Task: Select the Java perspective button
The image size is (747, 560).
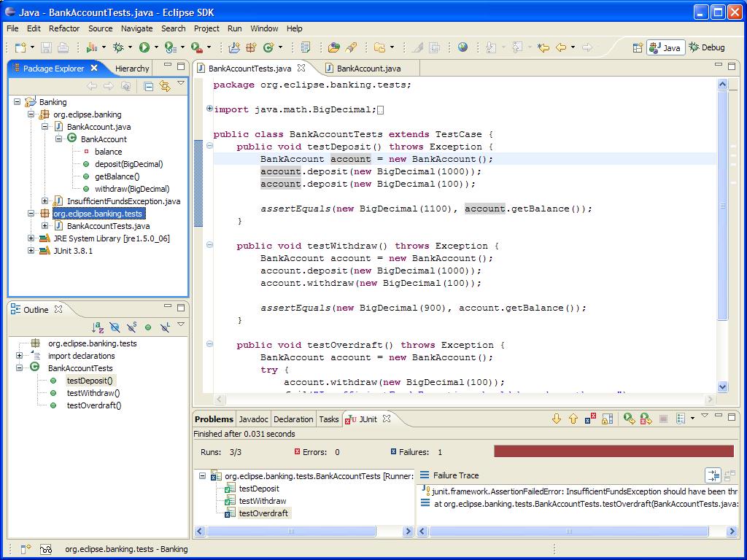Action: click(x=665, y=47)
